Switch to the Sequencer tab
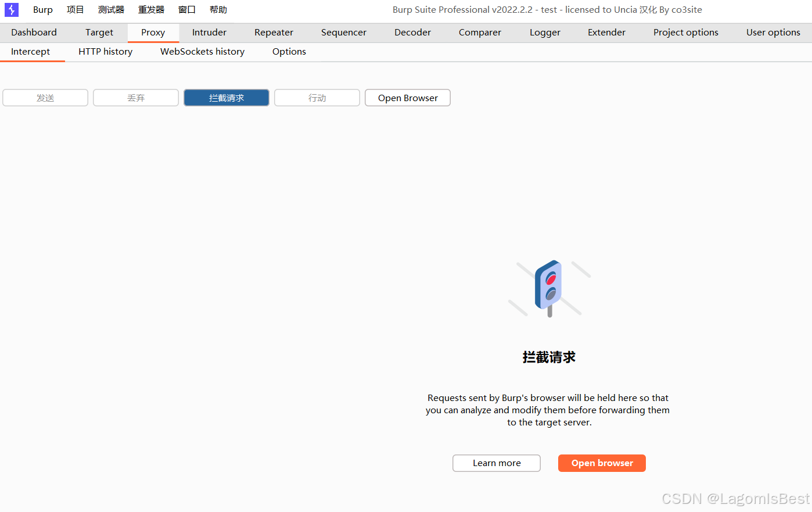Viewport: 812px width, 512px height. (344, 33)
